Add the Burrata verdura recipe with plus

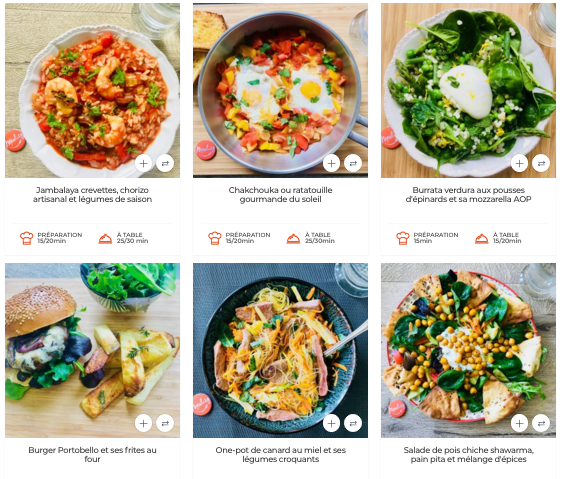coord(519,164)
